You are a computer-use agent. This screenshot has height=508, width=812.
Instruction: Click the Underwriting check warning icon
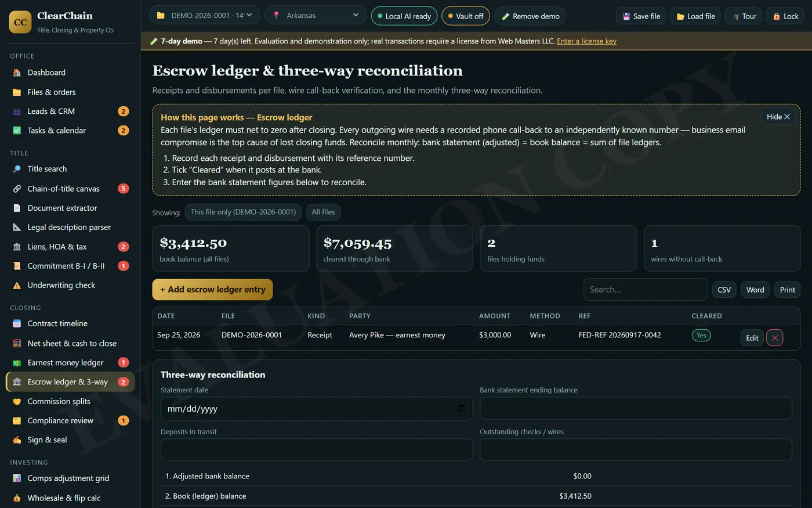click(17, 285)
